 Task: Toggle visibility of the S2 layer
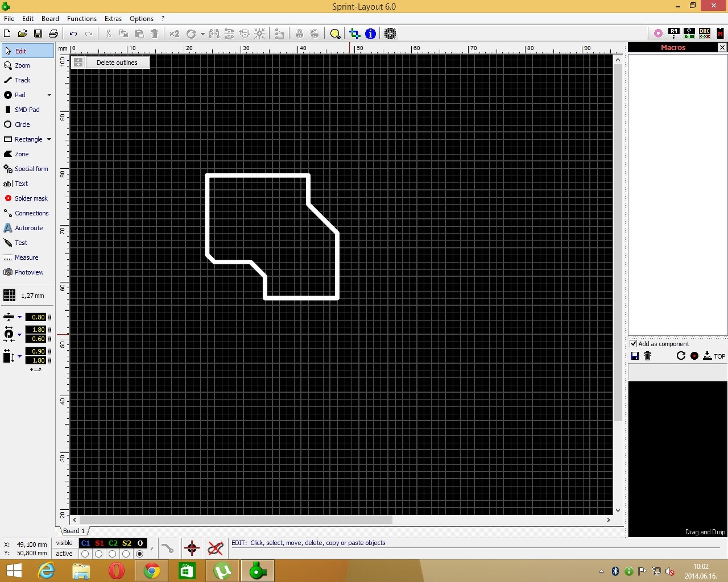pos(127,543)
